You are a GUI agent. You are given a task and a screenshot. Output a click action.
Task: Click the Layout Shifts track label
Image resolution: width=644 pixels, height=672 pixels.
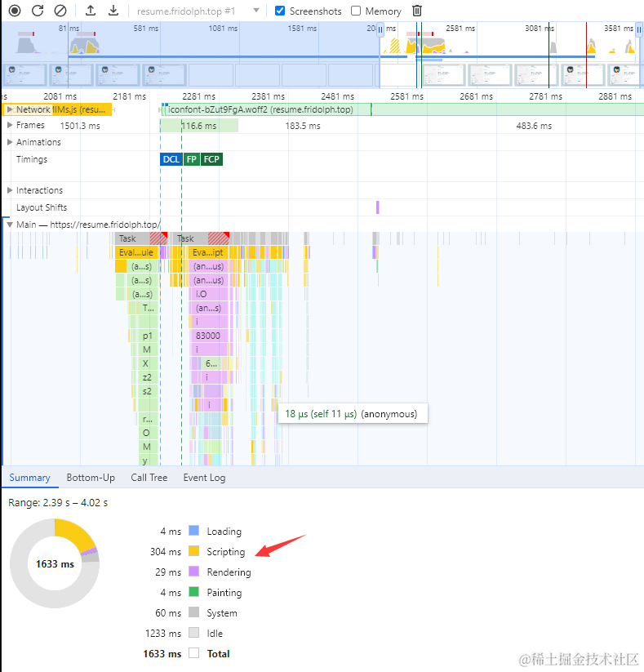coord(42,207)
